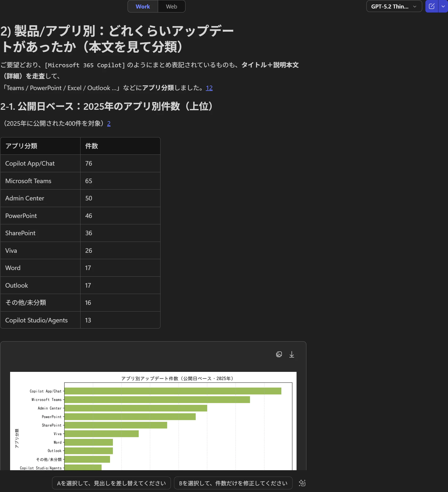448x492 pixels.
Task: Select the 'Microsoft Teams' table cell
Action: (40, 181)
